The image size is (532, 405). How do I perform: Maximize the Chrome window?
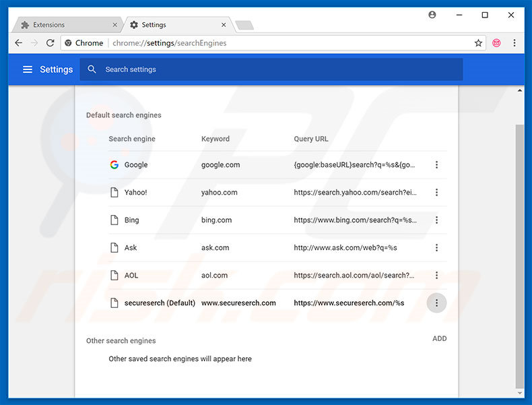[x=485, y=15]
